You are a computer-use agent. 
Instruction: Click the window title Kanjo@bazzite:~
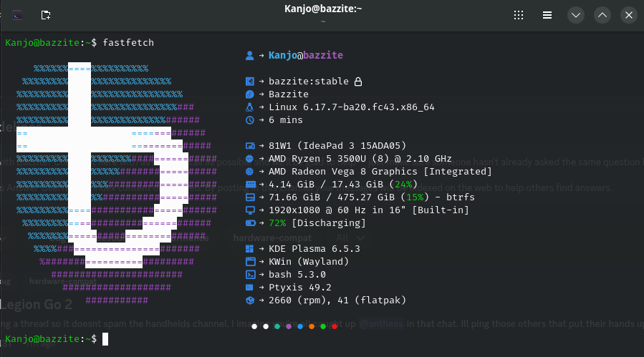(323, 9)
